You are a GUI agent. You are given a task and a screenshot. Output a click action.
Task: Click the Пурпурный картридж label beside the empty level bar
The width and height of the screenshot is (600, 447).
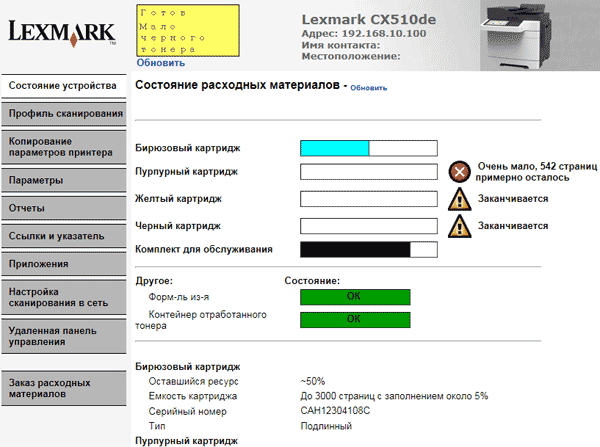[x=186, y=172]
